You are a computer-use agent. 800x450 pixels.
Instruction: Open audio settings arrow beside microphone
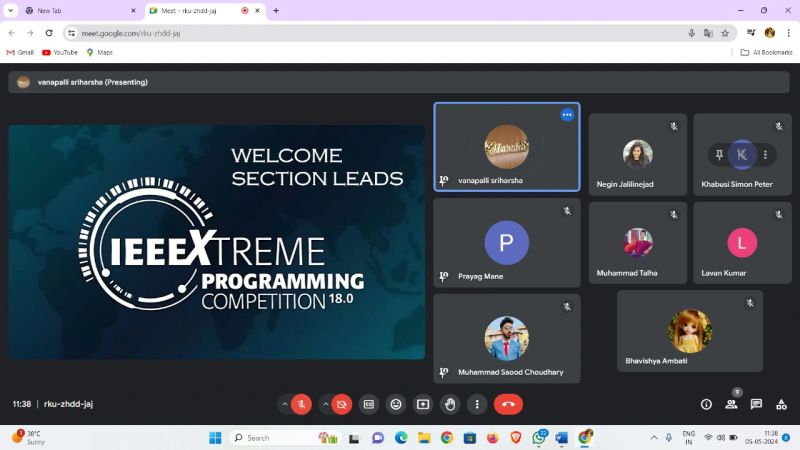[285, 404]
